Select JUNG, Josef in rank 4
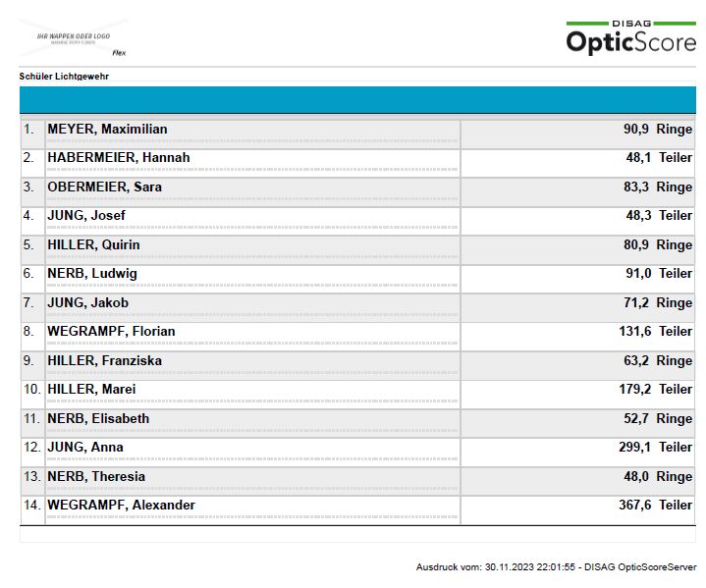Viewport: 706px width, 588px height. tap(86, 215)
